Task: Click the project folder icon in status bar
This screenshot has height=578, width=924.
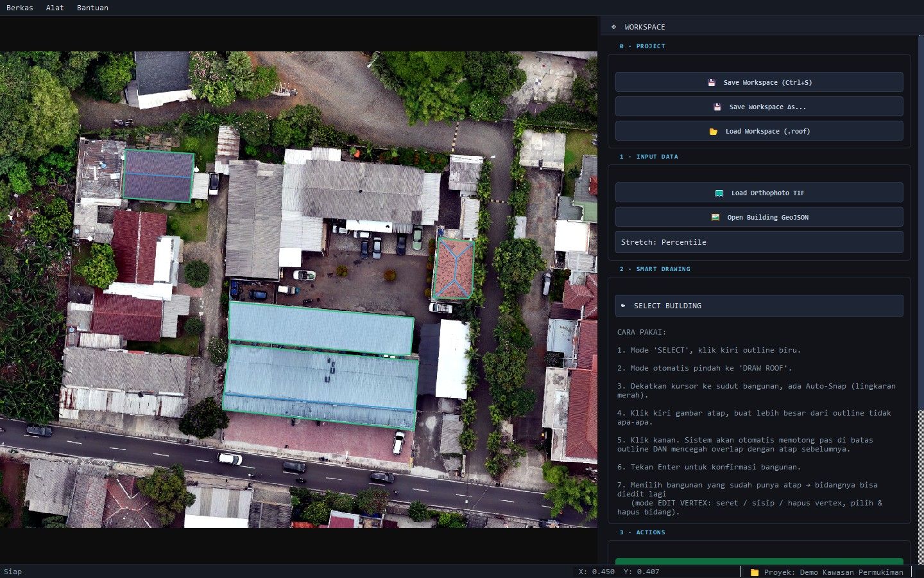Action: point(755,572)
